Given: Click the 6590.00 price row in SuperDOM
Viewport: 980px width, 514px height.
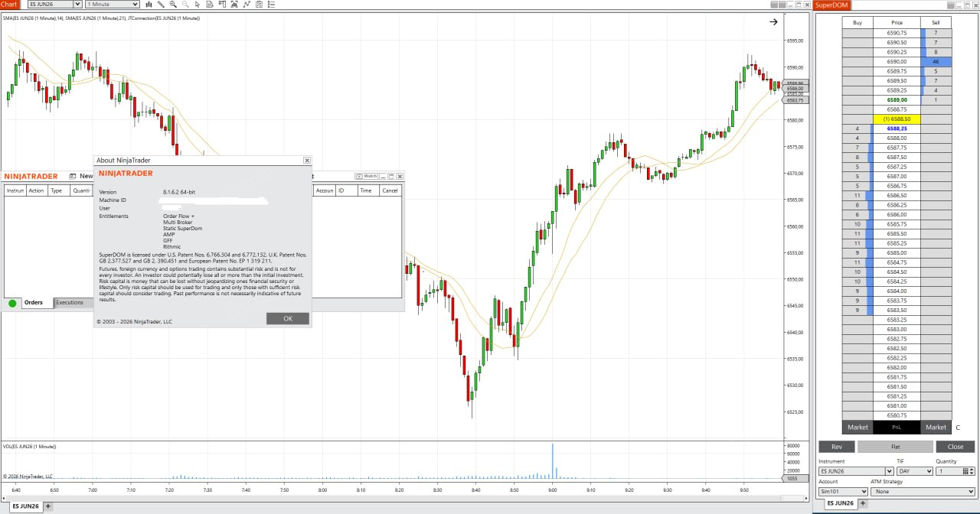Looking at the screenshot, I should [x=897, y=61].
